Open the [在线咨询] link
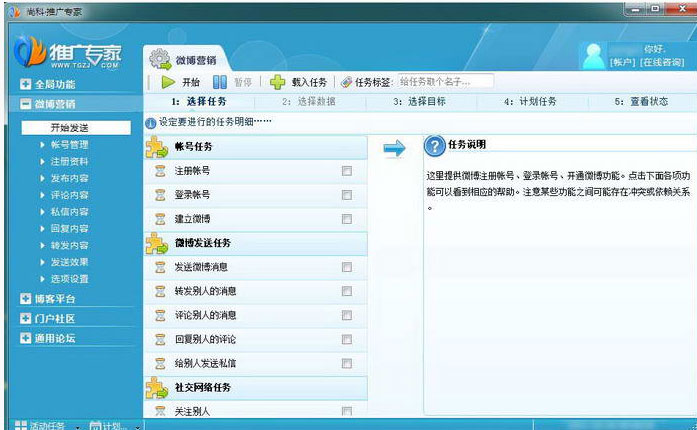 [662, 62]
